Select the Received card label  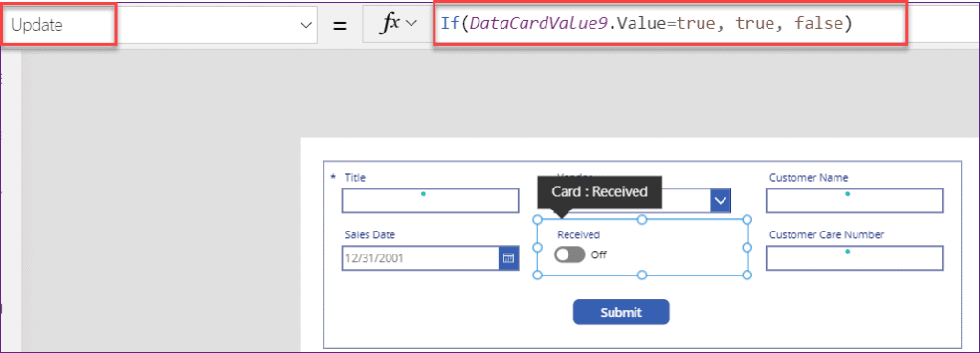[x=579, y=235]
